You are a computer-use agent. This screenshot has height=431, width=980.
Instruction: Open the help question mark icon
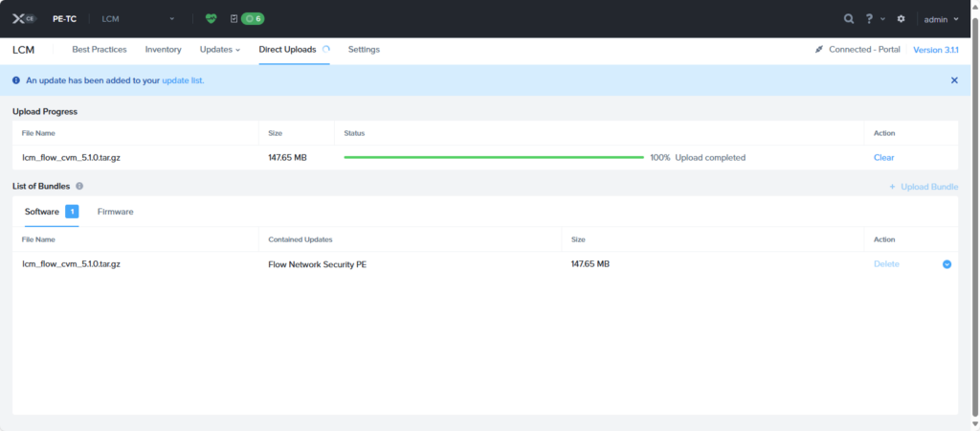[869, 19]
